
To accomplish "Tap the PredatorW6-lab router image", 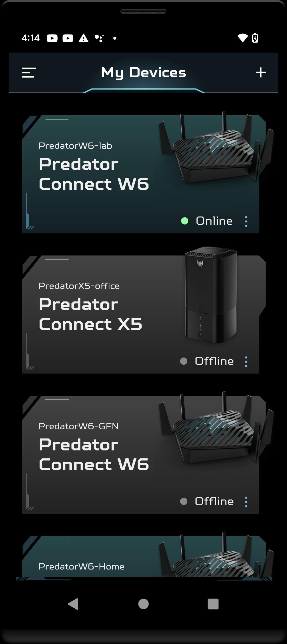I will tap(216, 147).
